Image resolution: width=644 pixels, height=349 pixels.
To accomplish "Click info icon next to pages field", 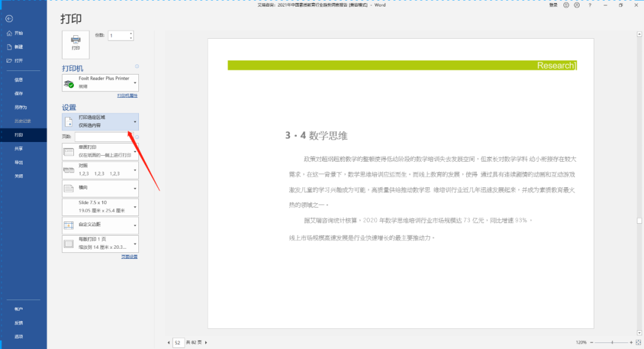I will click(x=137, y=137).
